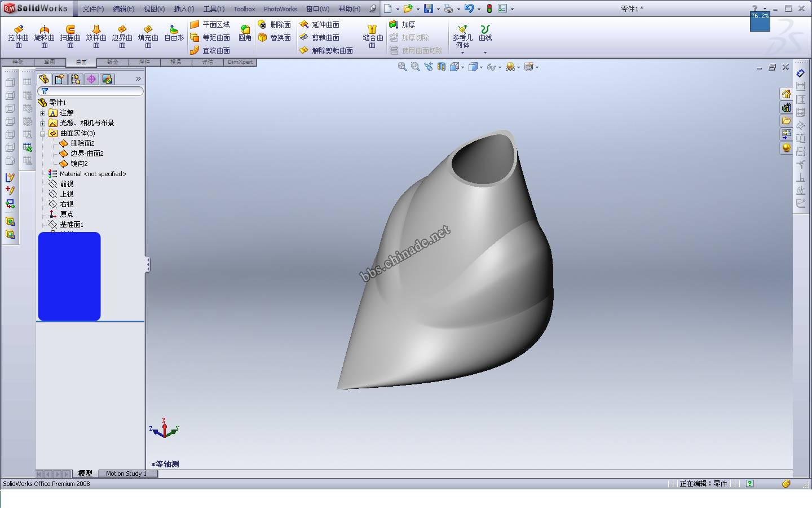812x508 pixels.
Task: Open the PropertyManager tab
Action: point(60,79)
